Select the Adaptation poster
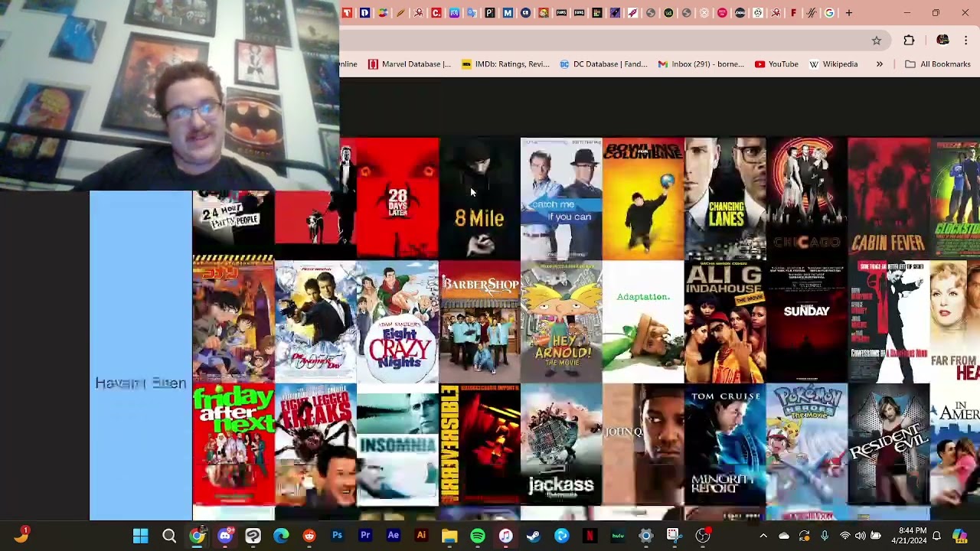The width and height of the screenshot is (980, 551). 643,321
